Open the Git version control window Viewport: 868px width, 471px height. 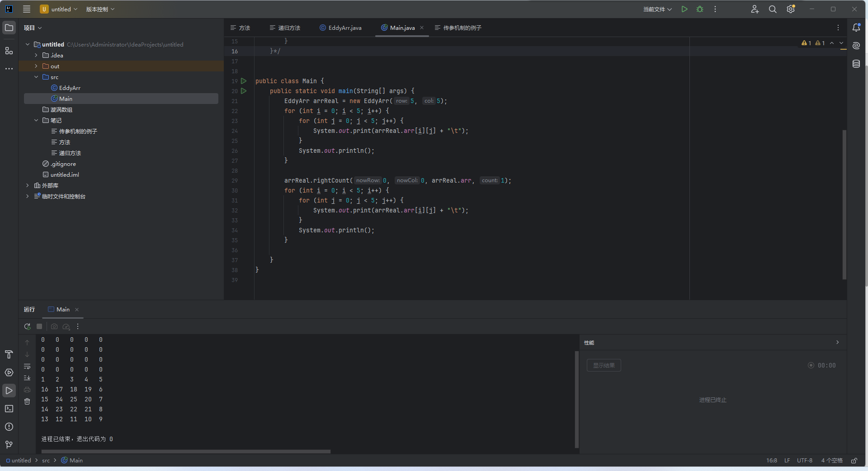click(x=9, y=445)
